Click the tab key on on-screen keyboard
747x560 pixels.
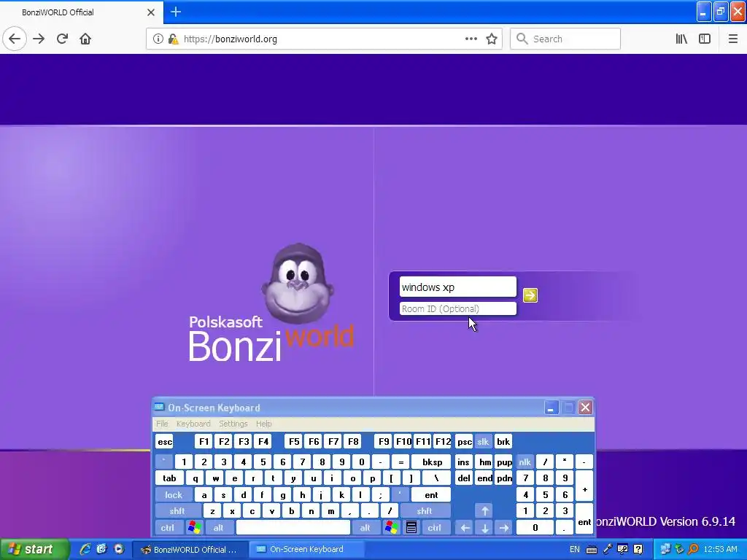[169, 478]
